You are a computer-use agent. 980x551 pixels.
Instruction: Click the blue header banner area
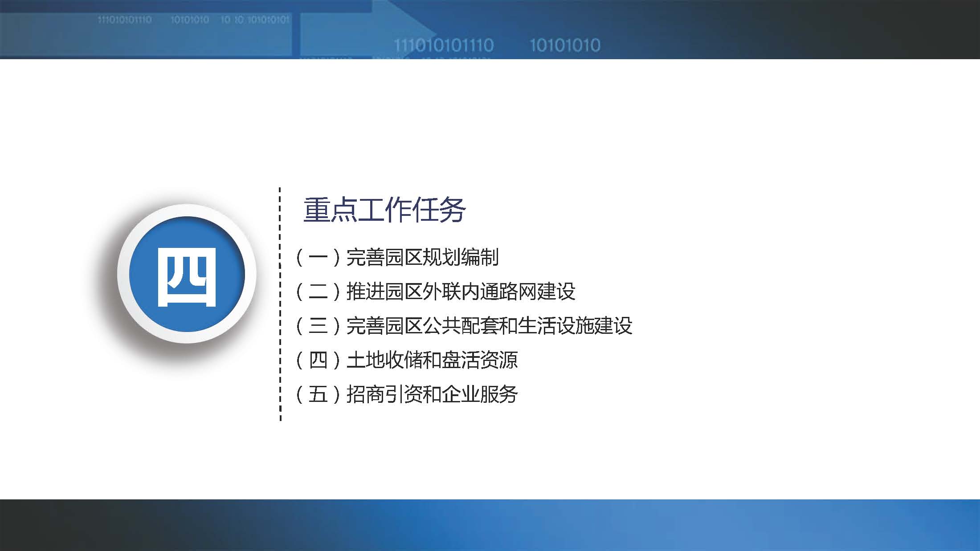click(490, 30)
